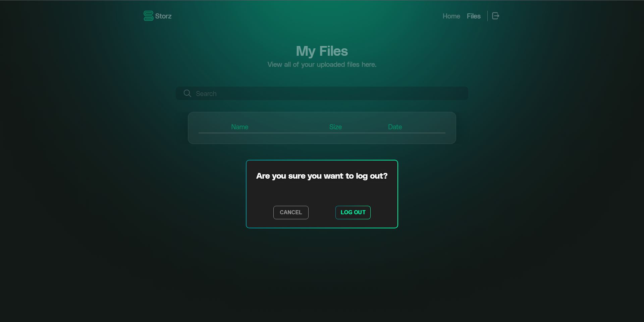Cancel the log out dialog
The image size is (644, 322).
[291, 213]
